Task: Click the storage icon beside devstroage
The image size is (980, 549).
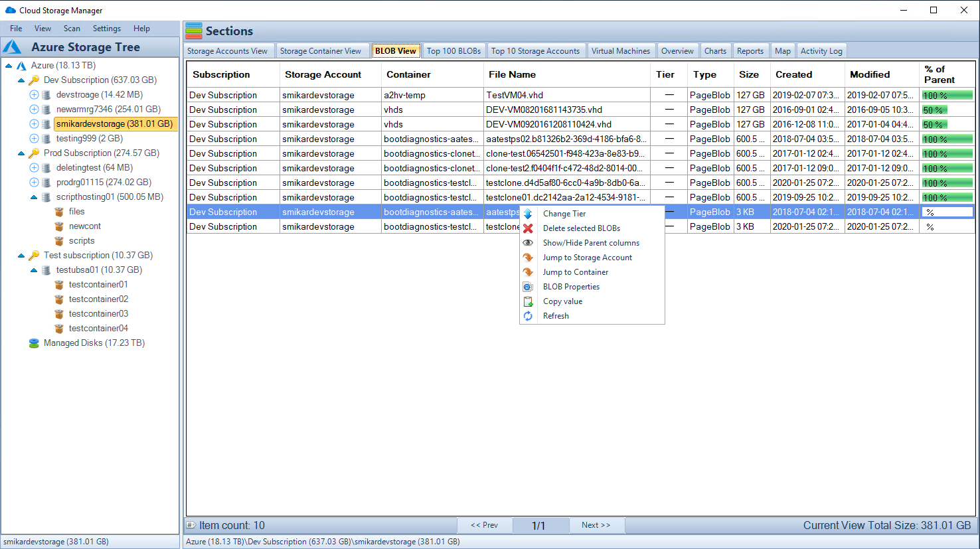Action: 46,95
